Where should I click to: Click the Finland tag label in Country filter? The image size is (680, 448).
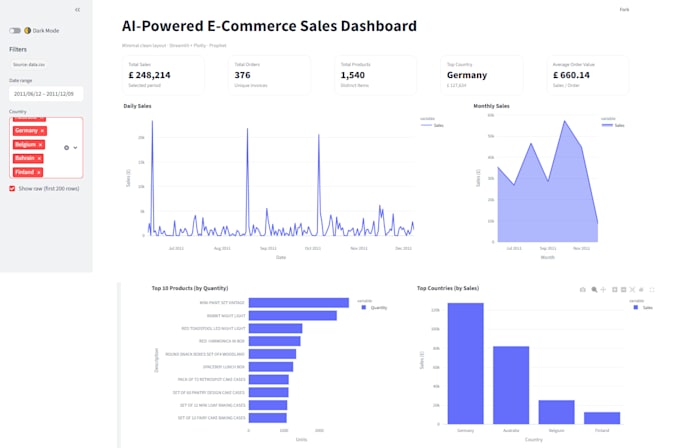(x=24, y=172)
